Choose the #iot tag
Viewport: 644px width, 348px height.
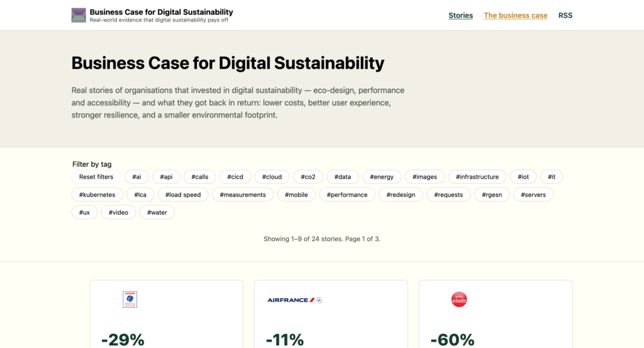click(x=523, y=177)
